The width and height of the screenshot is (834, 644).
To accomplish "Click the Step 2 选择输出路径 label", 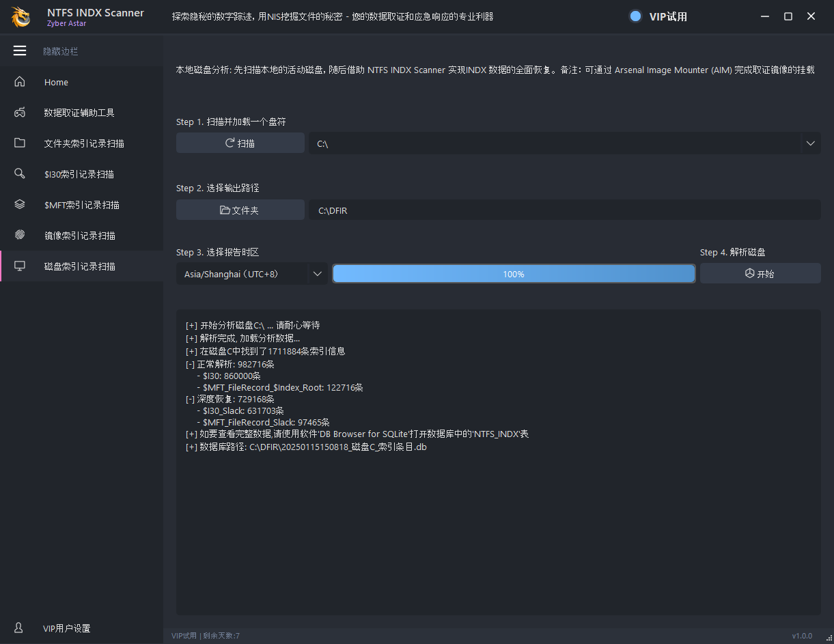I will point(218,188).
